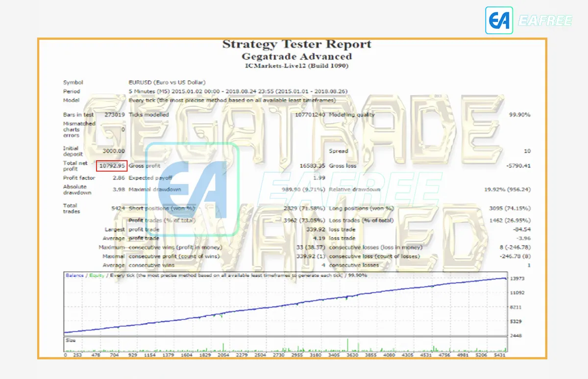Click the 'Size' label of the lower chart
The width and height of the screenshot is (588, 379).
[71, 340]
